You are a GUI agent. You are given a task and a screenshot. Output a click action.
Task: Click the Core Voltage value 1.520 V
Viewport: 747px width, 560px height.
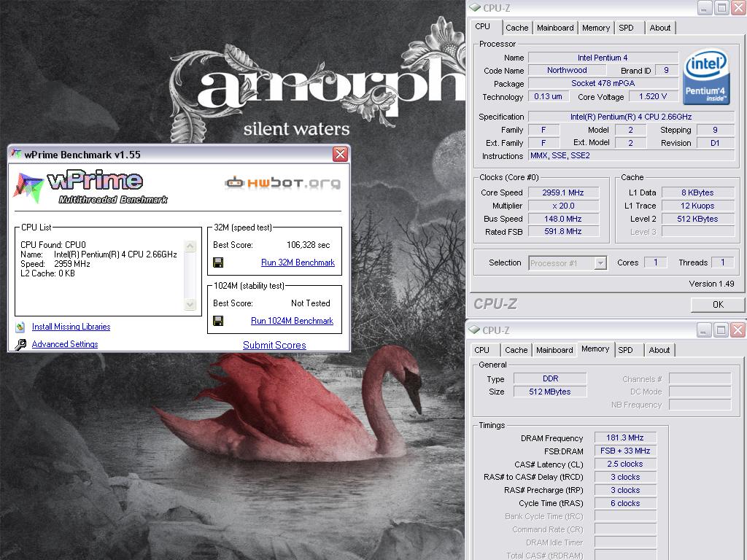point(653,97)
